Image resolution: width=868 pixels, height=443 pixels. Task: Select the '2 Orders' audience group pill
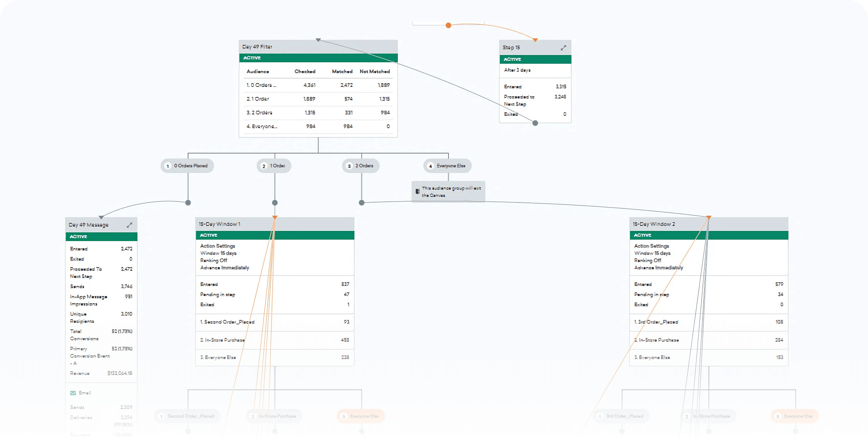[x=361, y=165]
